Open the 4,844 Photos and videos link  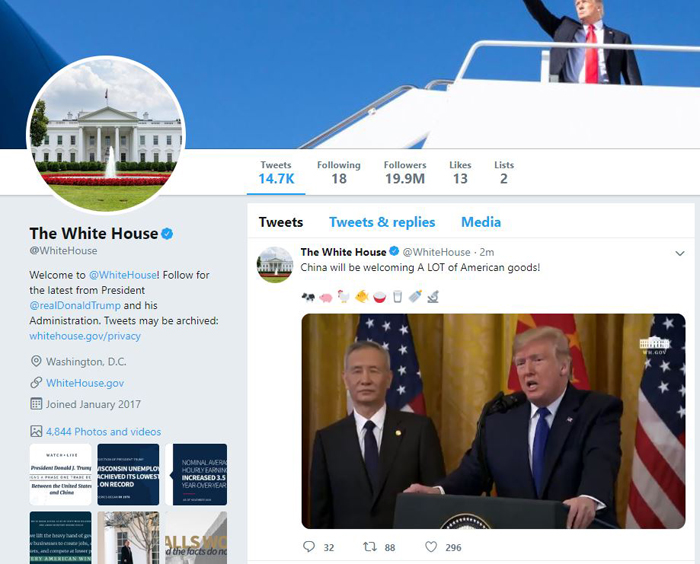pyautogui.click(x=104, y=431)
